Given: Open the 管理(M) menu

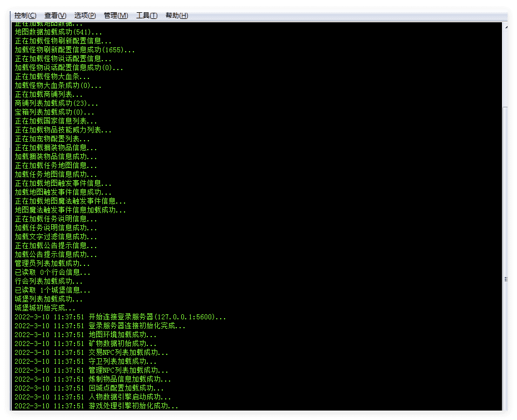Looking at the screenshot, I should pos(116,16).
